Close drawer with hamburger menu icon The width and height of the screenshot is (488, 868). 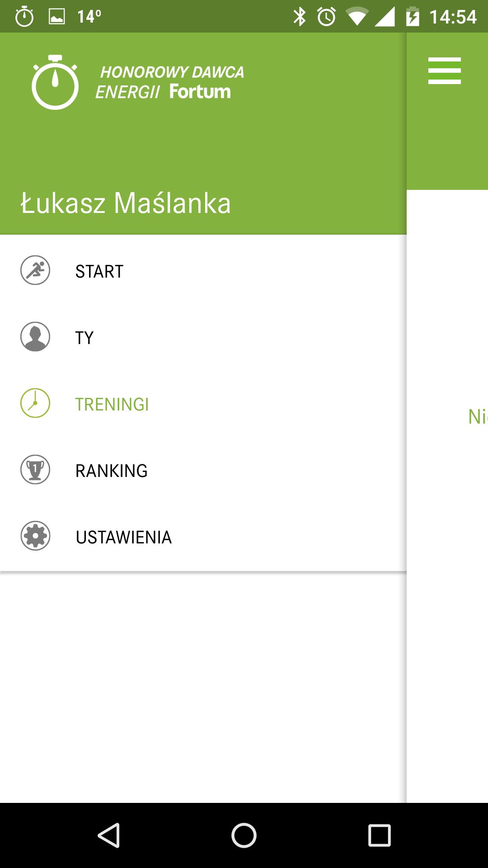click(445, 71)
